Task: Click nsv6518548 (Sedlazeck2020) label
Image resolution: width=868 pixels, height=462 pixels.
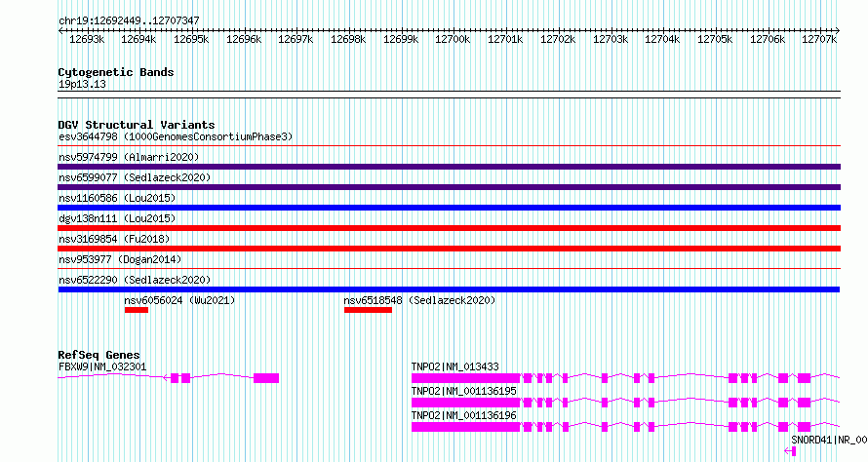Action: 419,300
